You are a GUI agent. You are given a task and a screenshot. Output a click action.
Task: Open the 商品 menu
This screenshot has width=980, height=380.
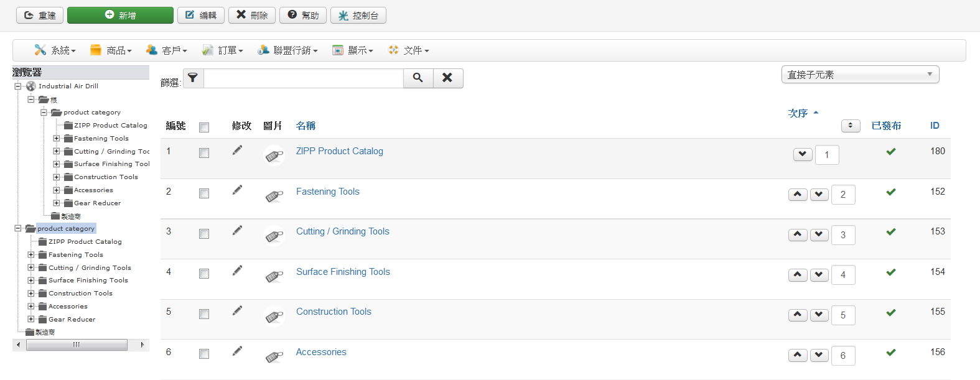click(x=111, y=50)
